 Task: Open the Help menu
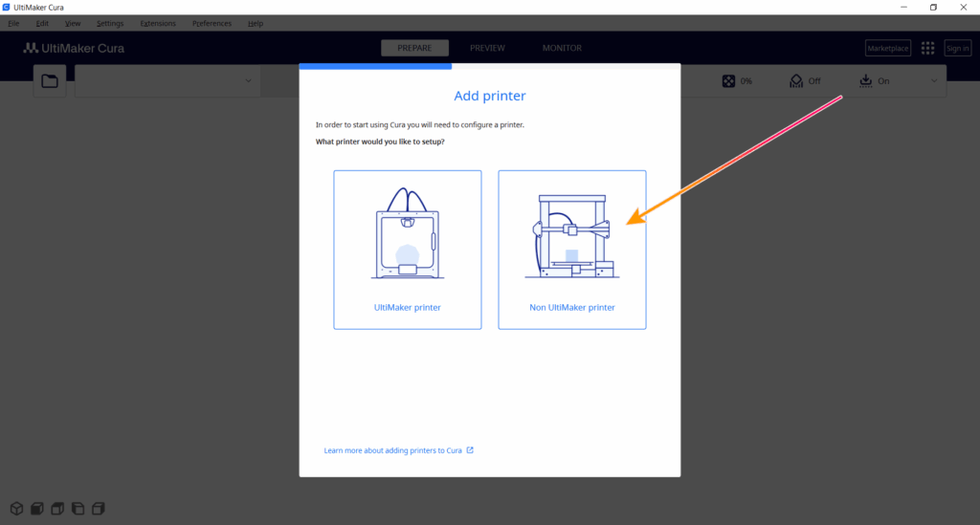255,23
